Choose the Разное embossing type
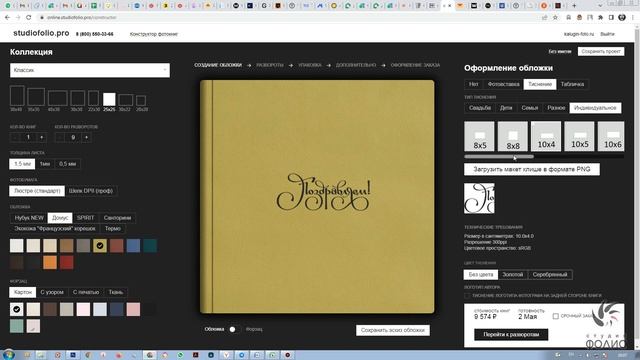Screen dimensions: 640x360 click(556, 108)
